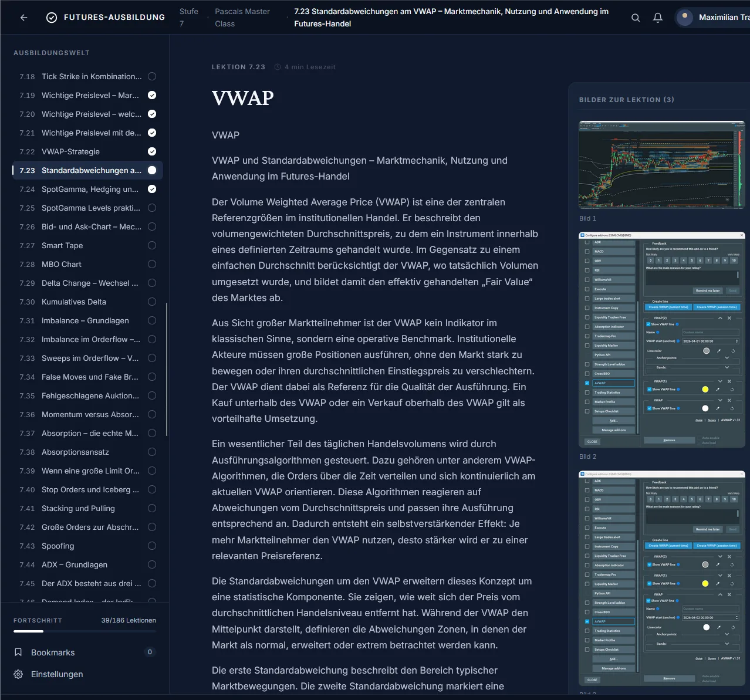Mark lesson 7.18 Tick Strike complete
Viewport: 750px width, 700px height.
coord(152,76)
